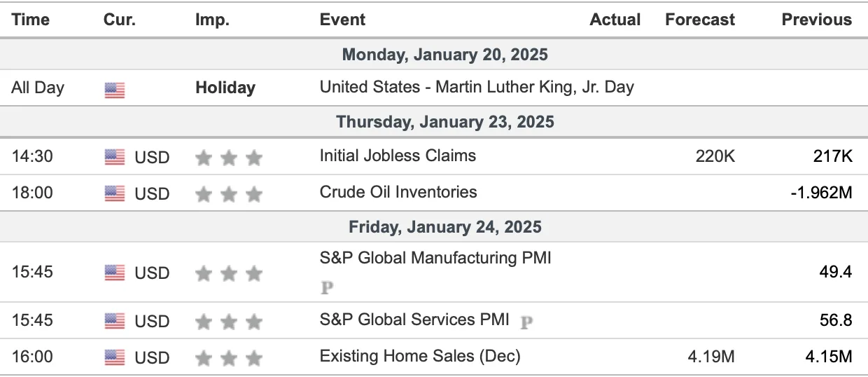The width and height of the screenshot is (868, 377).
Task: Click preliminary P icon beside Services PMI
Action: [526, 322]
